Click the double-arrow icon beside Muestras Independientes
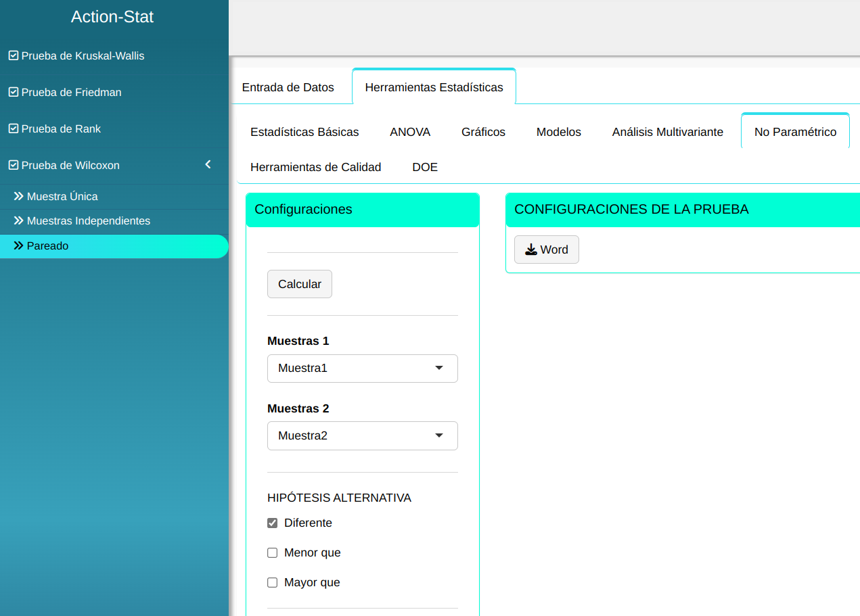Screen dimensions: 860x616 [19, 221]
